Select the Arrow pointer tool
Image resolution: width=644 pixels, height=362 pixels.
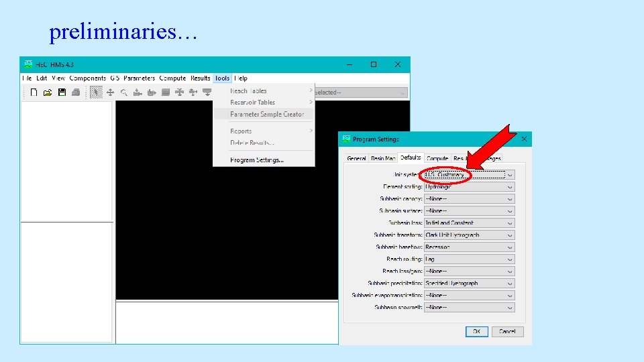coord(96,93)
